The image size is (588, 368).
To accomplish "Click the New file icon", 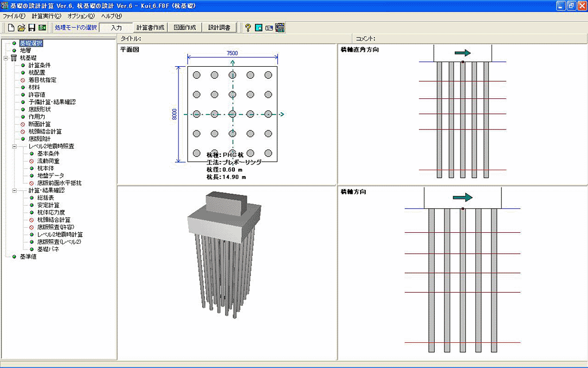I will coord(11,28).
